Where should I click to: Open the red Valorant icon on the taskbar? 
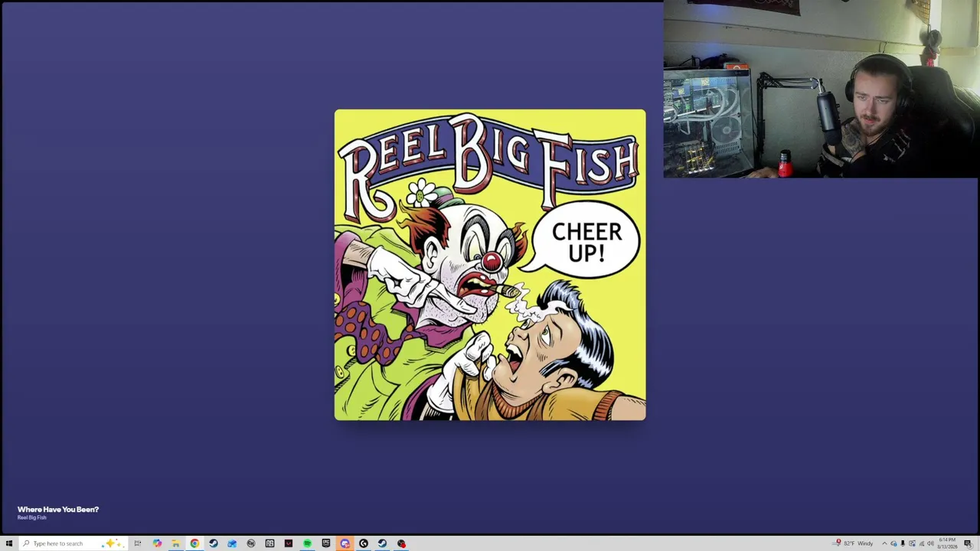(x=289, y=543)
